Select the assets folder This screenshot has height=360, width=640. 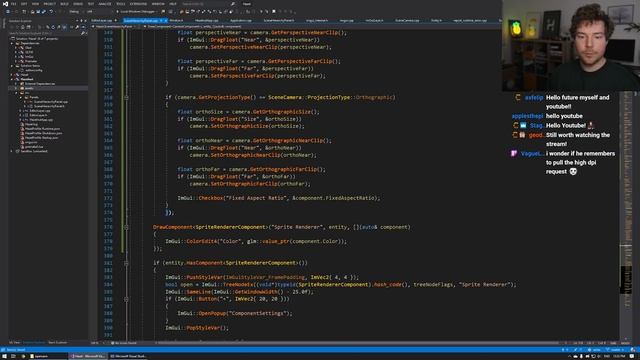click(29, 88)
